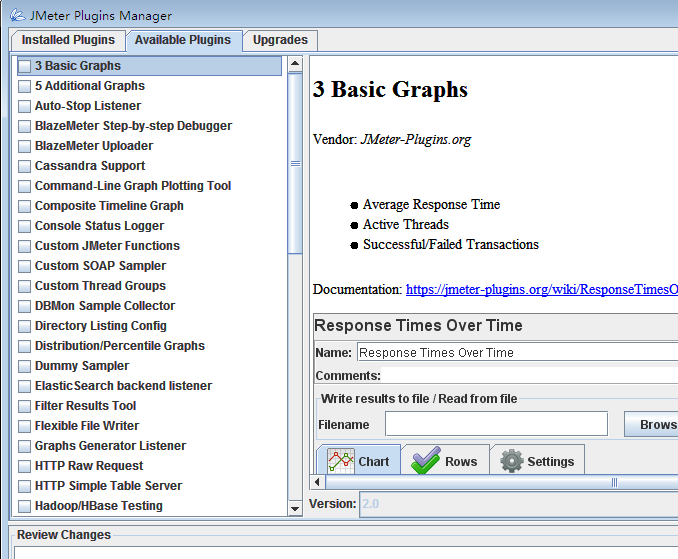This screenshot has width=678, height=559.
Task: Switch to the Rows tab
Action: (446, 460)
